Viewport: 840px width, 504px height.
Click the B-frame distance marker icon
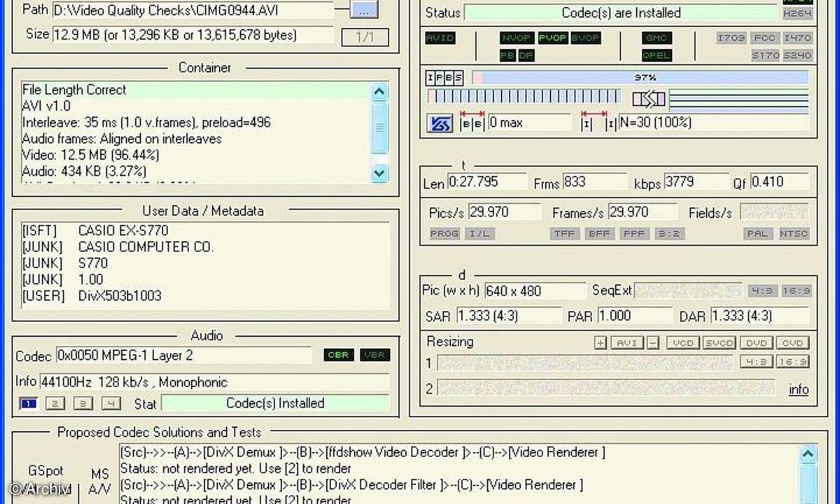pyautogui.click(x=472, y=122)
